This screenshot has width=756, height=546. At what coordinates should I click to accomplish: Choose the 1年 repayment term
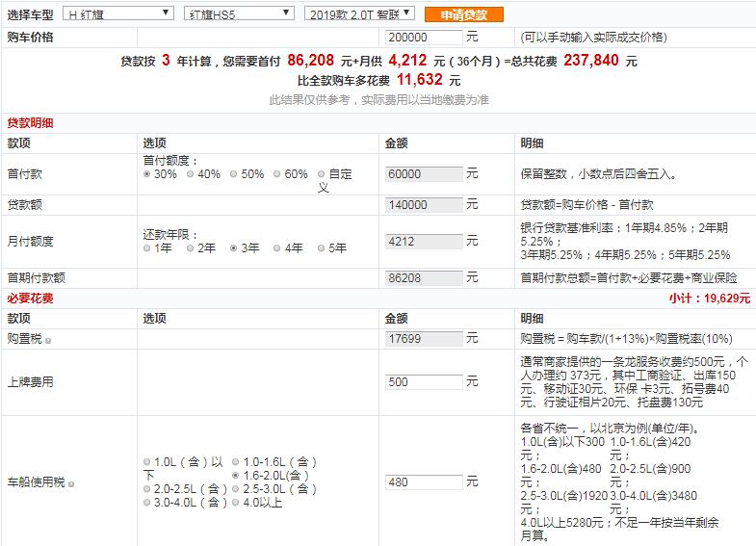coord(147,248)
